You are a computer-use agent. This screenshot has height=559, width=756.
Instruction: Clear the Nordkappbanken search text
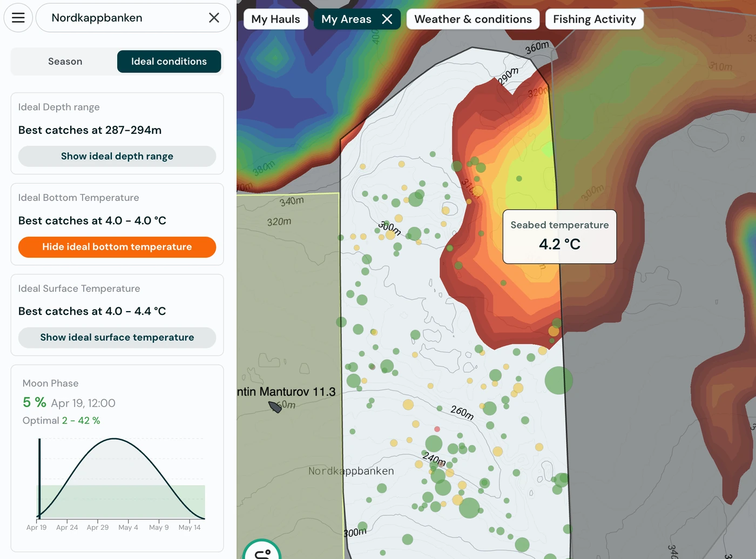point(214,18)
